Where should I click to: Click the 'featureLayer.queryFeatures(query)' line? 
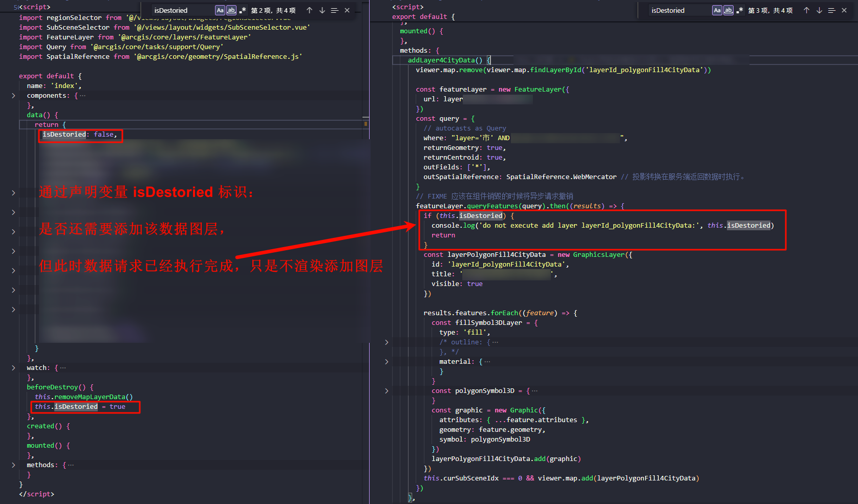pyautogui.click(x=520, y=206)
